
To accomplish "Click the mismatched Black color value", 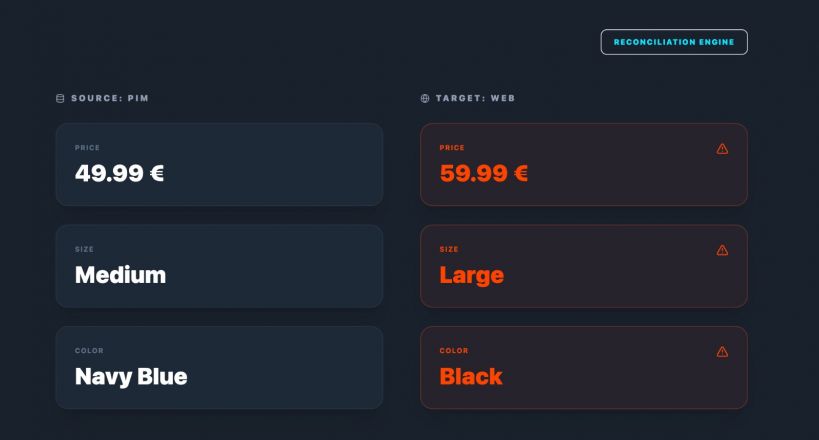I will (x=471, y=377).
